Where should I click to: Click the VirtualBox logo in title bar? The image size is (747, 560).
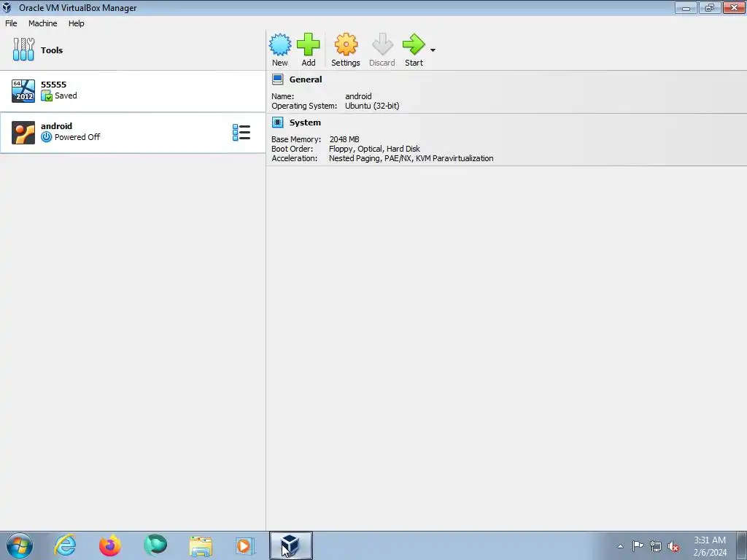7,7
